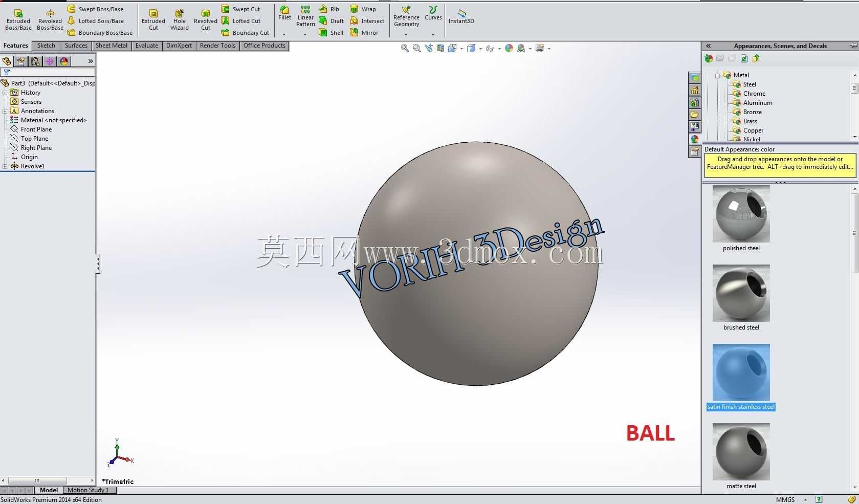Open the Reference Geometry dropdown arrow
Screen dimensions: 859x504
point(406,34)
